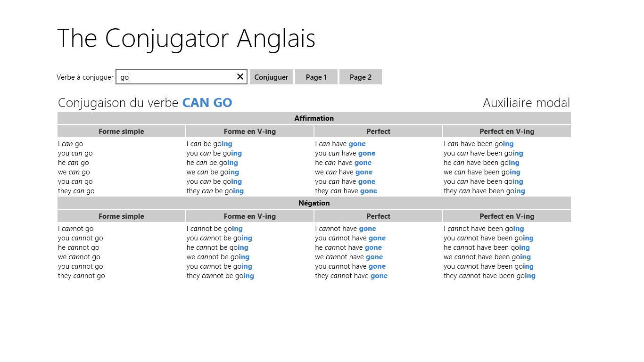The image size is (644, 362).
Task: Switch to Page 2
Action: pos(361,77)
